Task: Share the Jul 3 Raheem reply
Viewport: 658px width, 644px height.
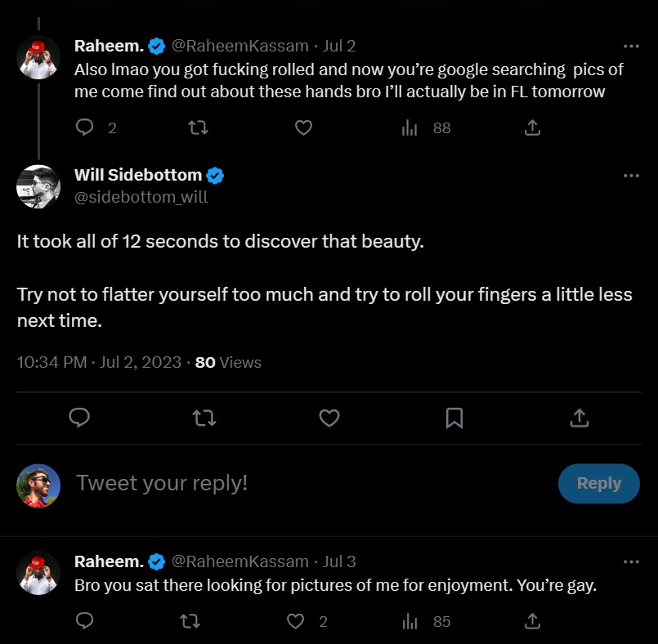Action: tap(531, 621)
